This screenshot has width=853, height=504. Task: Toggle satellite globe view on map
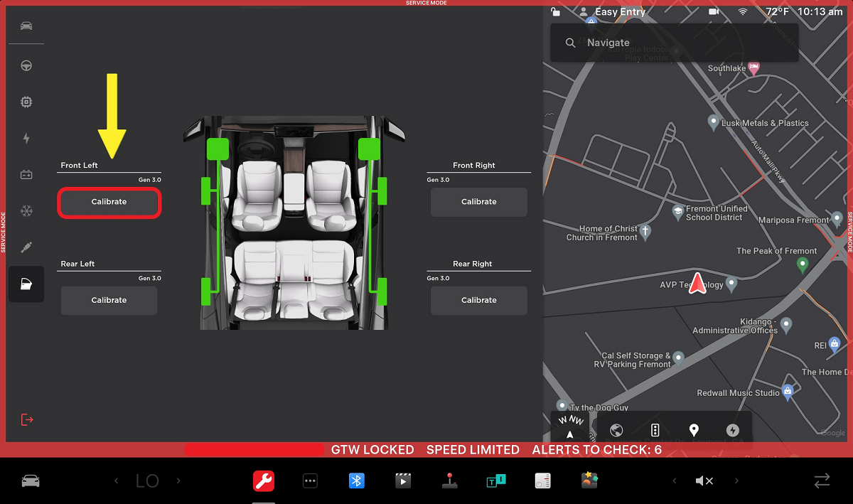pos(616,430)
